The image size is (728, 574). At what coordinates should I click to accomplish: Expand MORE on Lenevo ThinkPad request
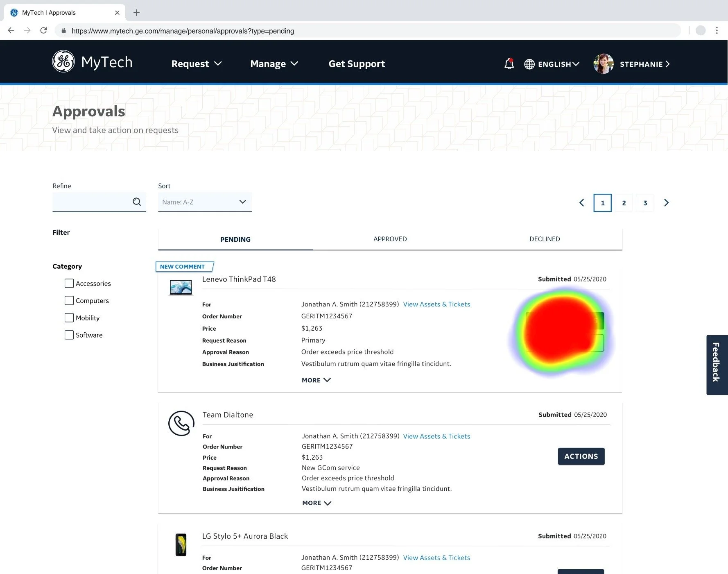(316, 380)
